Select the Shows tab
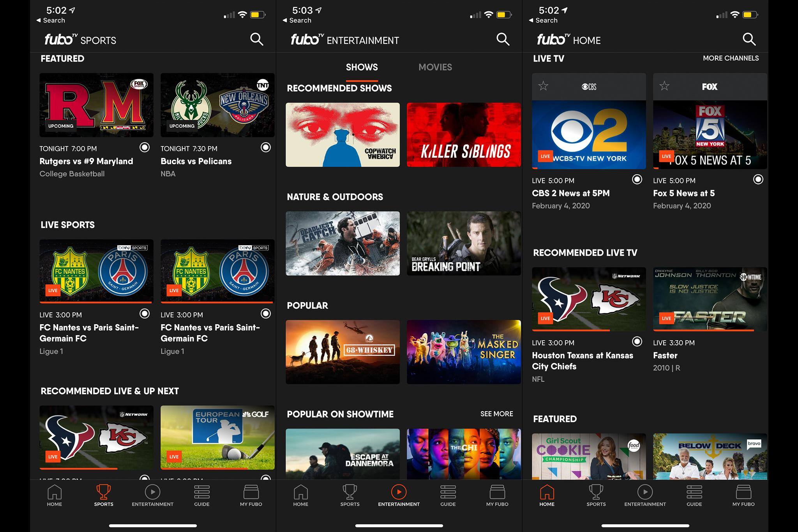798x532 pixels. coord(362,67)
